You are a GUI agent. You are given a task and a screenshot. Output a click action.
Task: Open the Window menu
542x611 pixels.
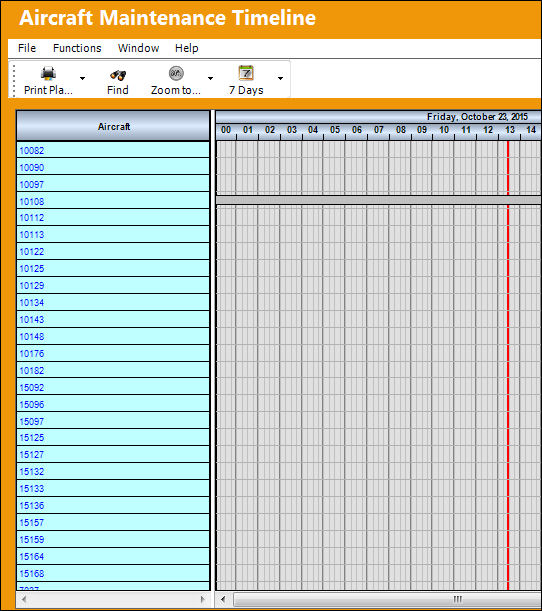click(x=138, y=48)
